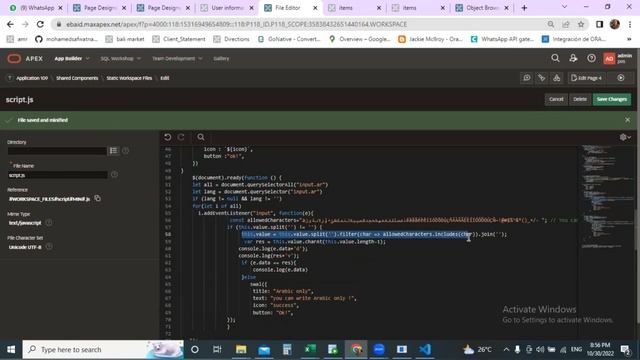Dismiss the File saved success message
640x360 pixels.
click(x=627, y=120)
